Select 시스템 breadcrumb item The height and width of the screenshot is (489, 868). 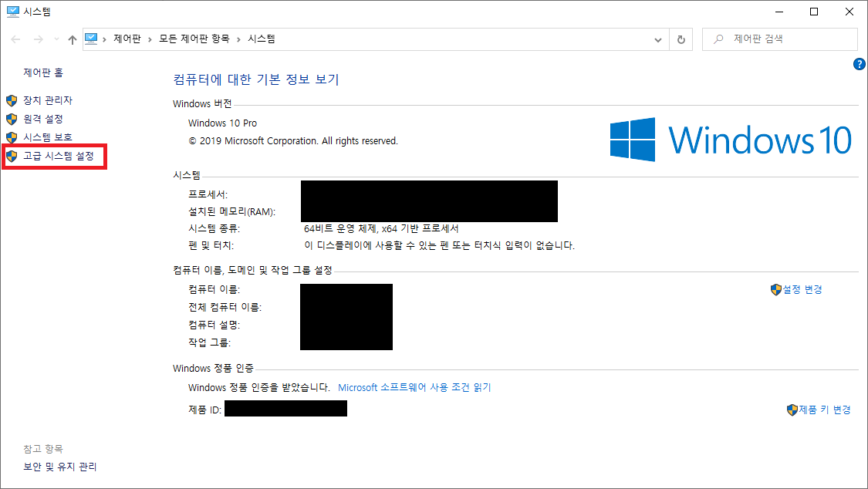click(262, 39)
